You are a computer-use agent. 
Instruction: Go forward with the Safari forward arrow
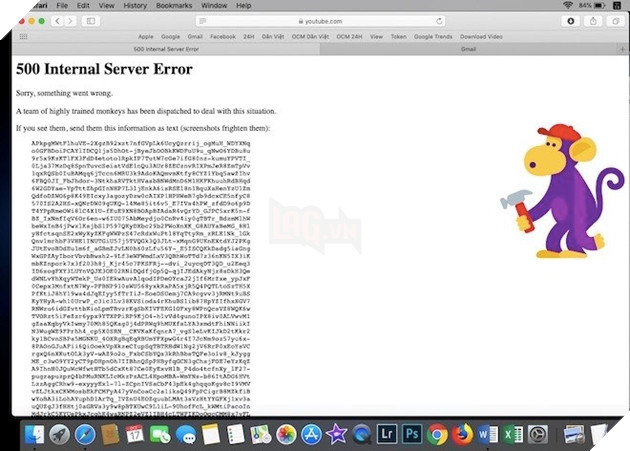pyautogui.click(x=70, y=21)
